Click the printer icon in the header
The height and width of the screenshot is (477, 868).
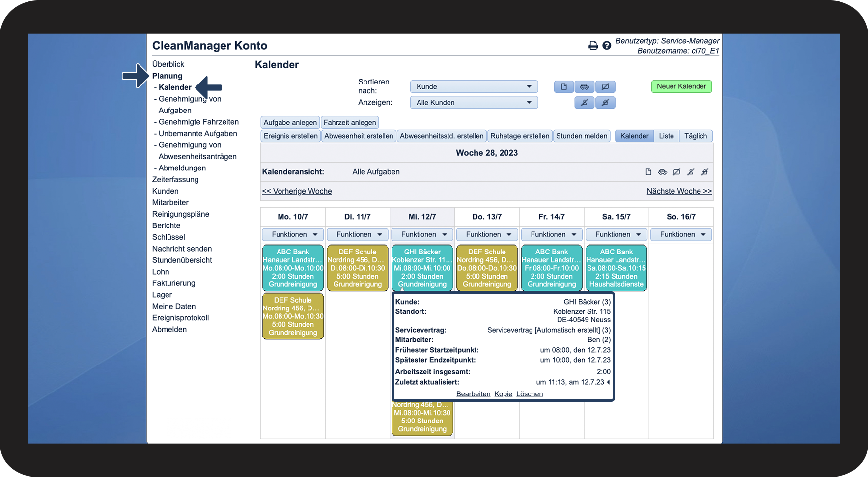click(593, 46)
